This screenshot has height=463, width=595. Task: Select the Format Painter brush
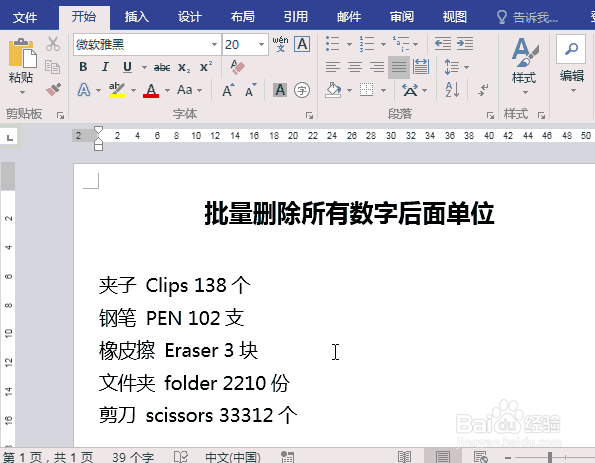pos(53,90)
